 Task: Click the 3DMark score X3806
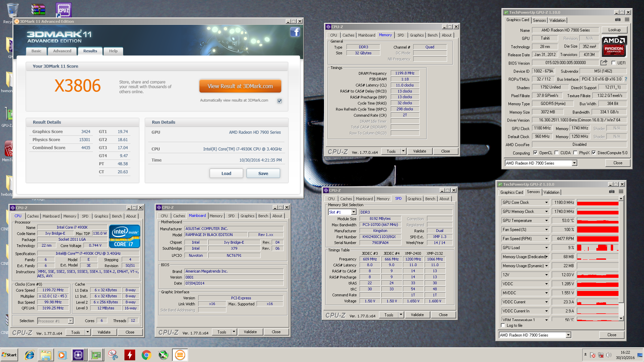[77, 86]
